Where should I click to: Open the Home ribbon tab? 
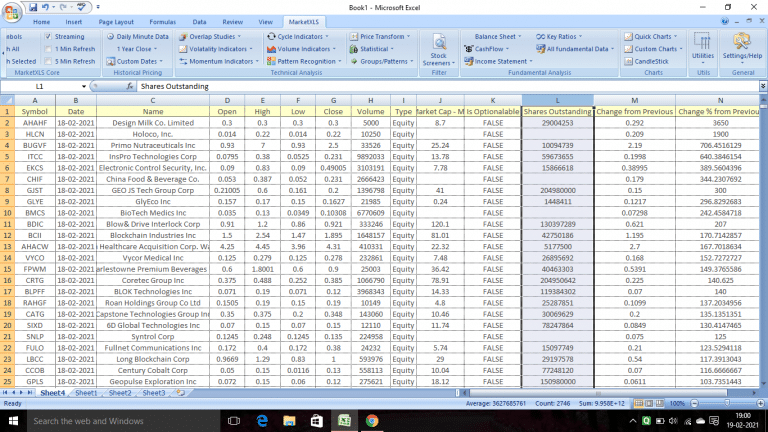[41, 22]
